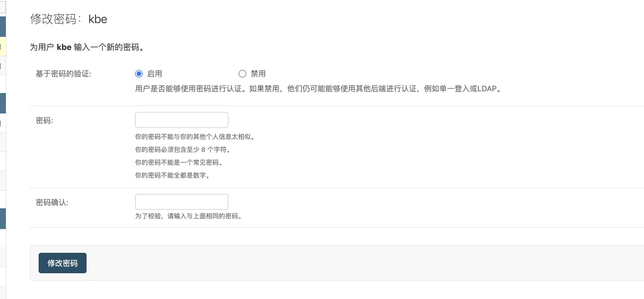644x299 pixels.
Task: Click the 启用 option label text
Action: 154,74
